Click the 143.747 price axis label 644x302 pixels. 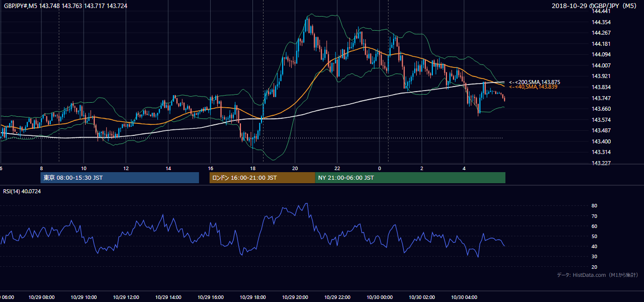point(602,98)
